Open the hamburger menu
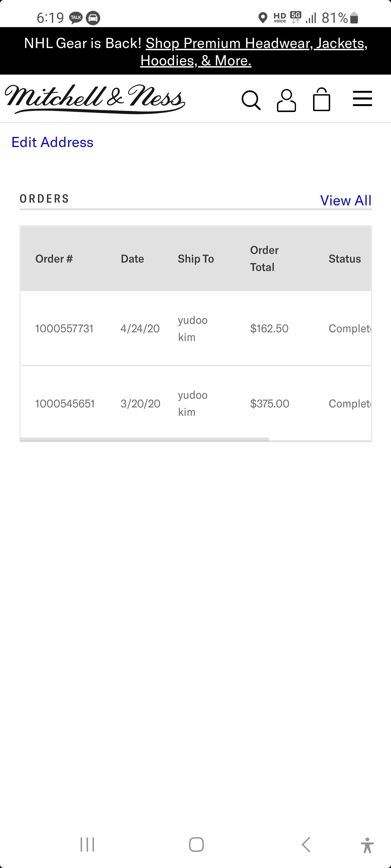 [362, 99]
